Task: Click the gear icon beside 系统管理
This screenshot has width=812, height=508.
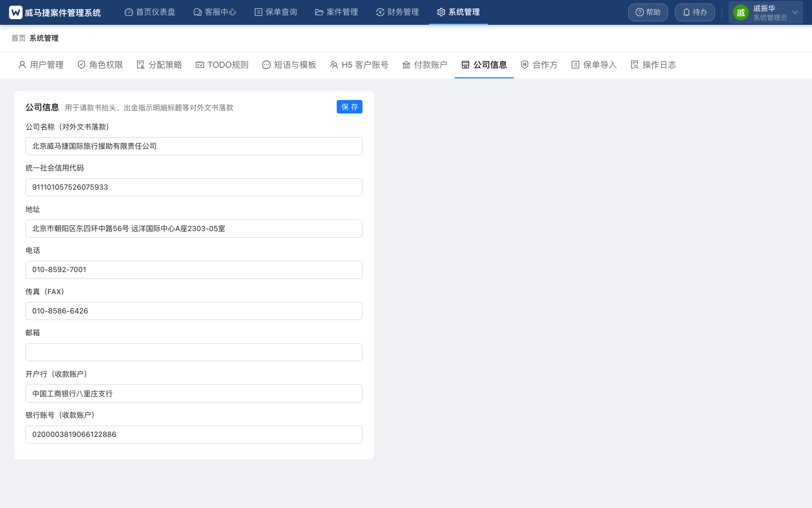Action: (441, 12)
